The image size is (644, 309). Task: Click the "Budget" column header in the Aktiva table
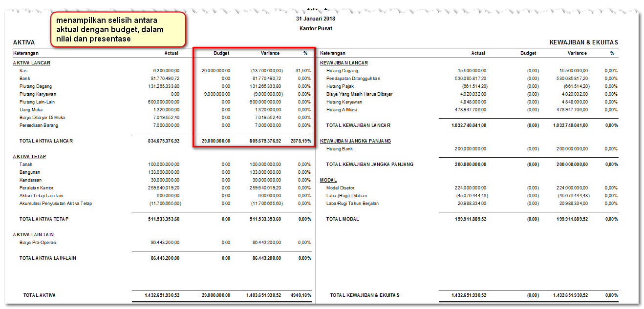221,53
